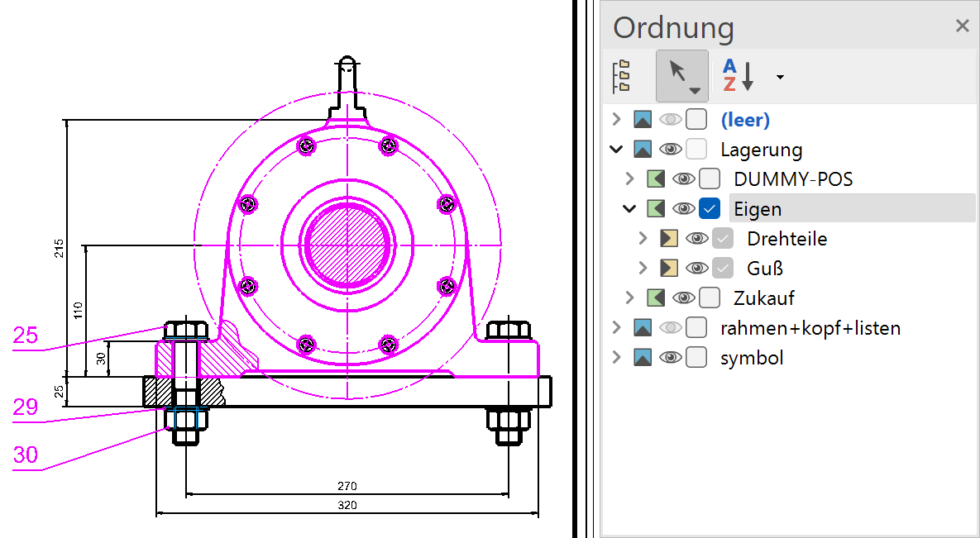Hide the Lagerung layer via eye icon

670,150
